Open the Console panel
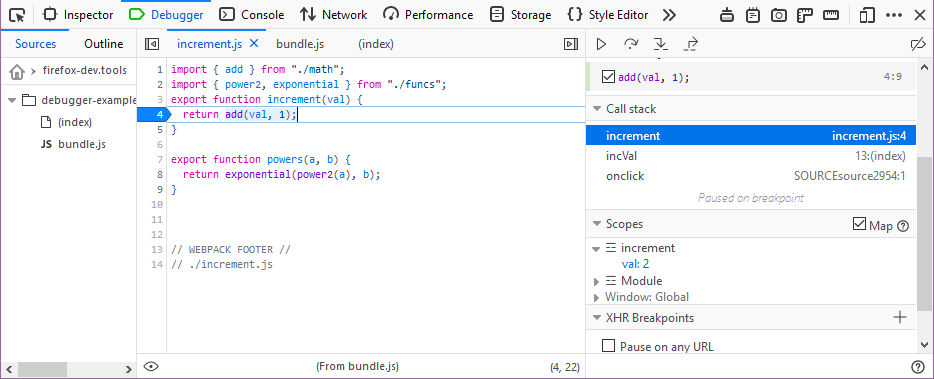Image resolution: width=934 pixels, height=379 pixels. (251, 14)
